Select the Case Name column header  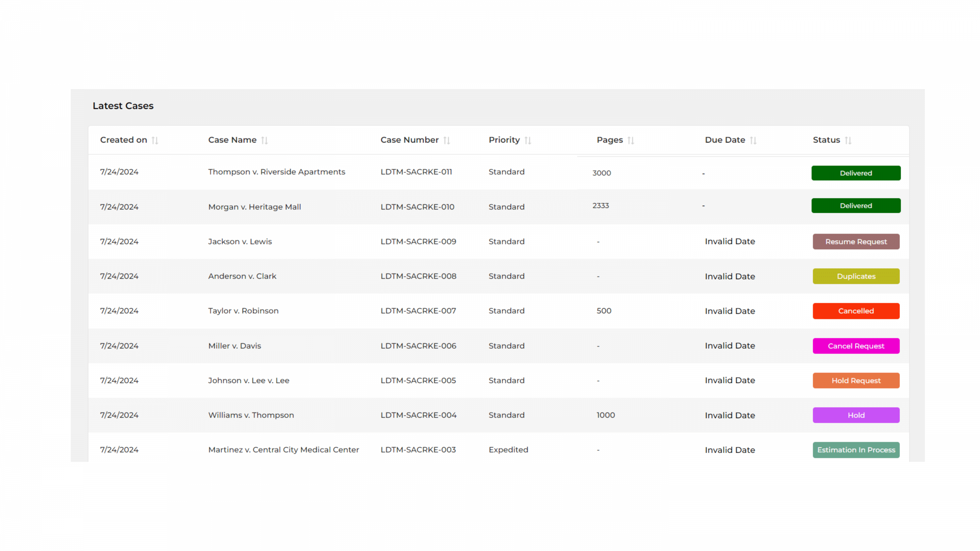click(x=232, y=140)
